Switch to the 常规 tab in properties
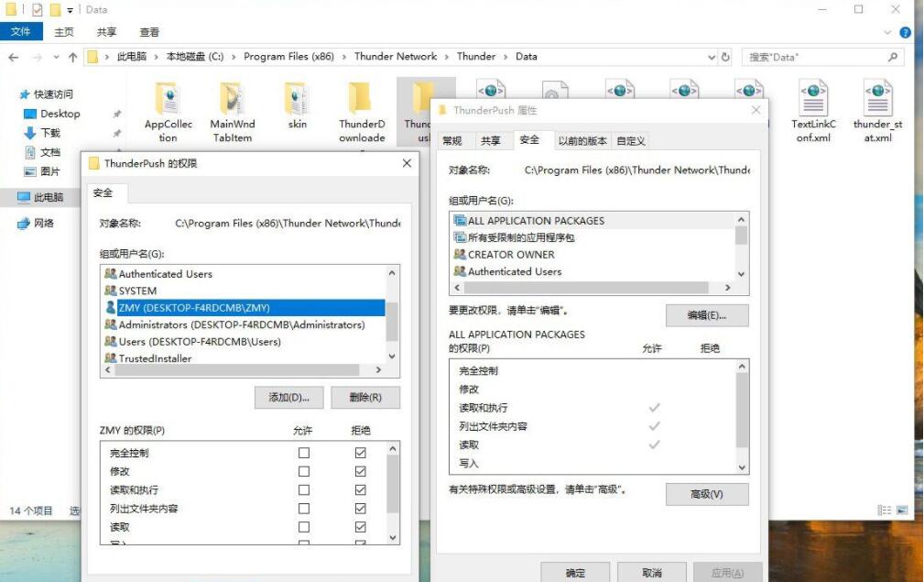The image size is (924, 582). (452, 141)
